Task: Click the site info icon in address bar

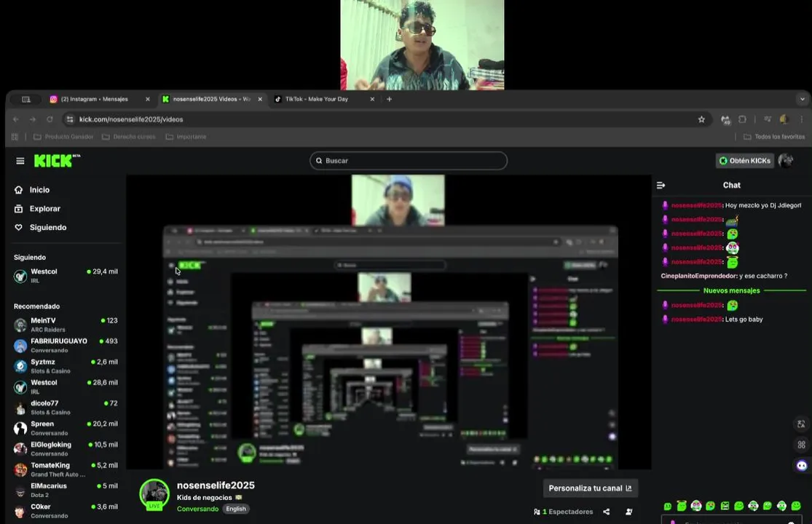Action: click(x=70, y=119)
